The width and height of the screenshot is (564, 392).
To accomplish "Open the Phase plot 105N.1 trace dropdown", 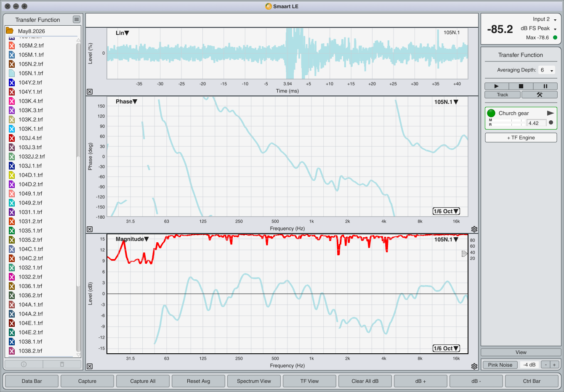I will coord(446,102).
